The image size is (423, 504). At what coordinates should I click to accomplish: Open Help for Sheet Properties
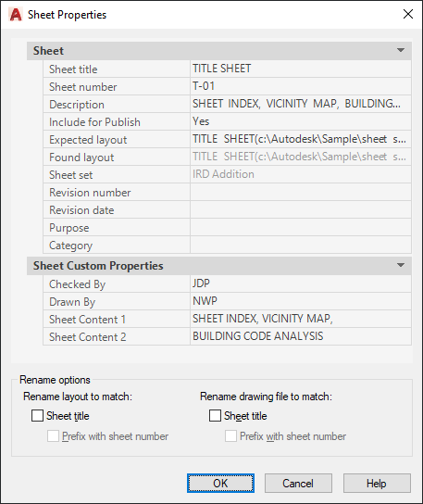[377, 483]
